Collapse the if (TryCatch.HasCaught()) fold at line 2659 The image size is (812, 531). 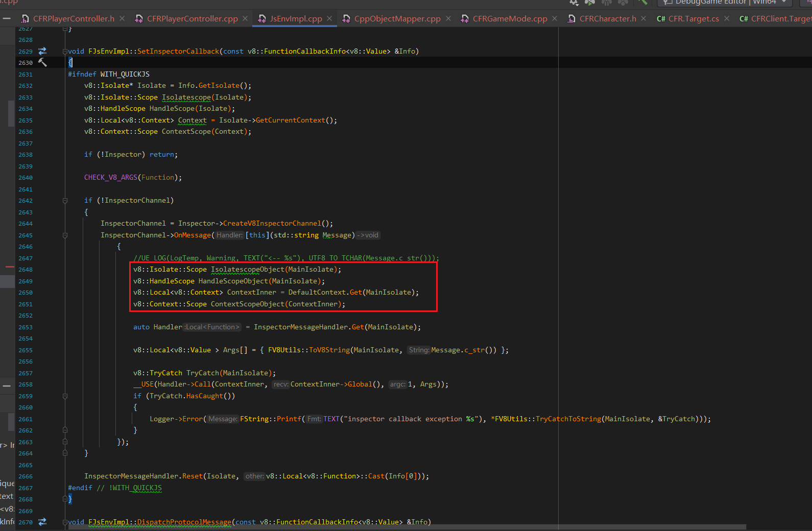click(x=65, y=396)
